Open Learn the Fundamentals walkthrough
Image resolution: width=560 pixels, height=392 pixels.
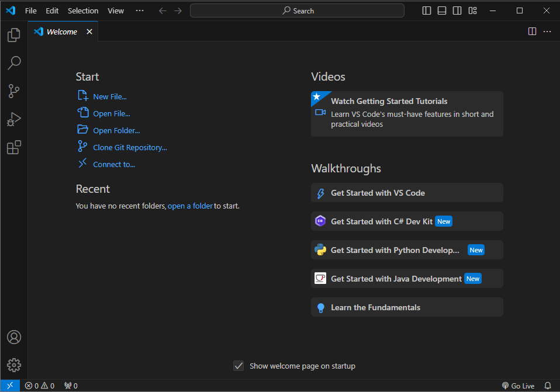(407, 307)
